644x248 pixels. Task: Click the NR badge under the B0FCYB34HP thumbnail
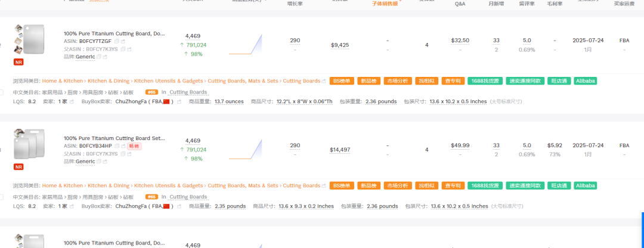tap(18, 167)
